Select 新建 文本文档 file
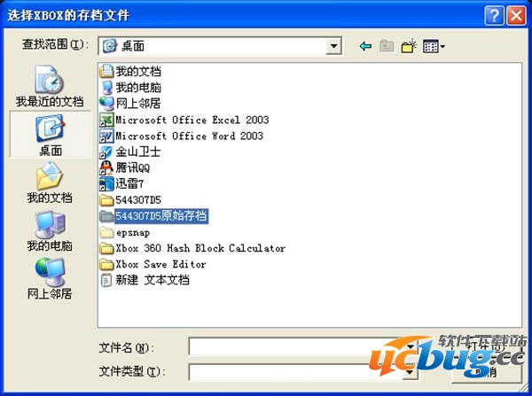The height and width of the screenshot is (396, 532). click(x=152, y=280)
